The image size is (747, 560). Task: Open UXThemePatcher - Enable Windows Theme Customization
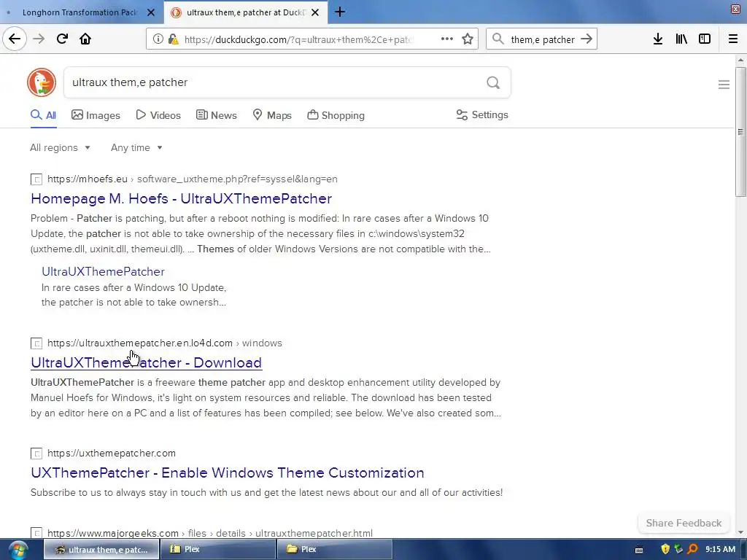[228, 472]
